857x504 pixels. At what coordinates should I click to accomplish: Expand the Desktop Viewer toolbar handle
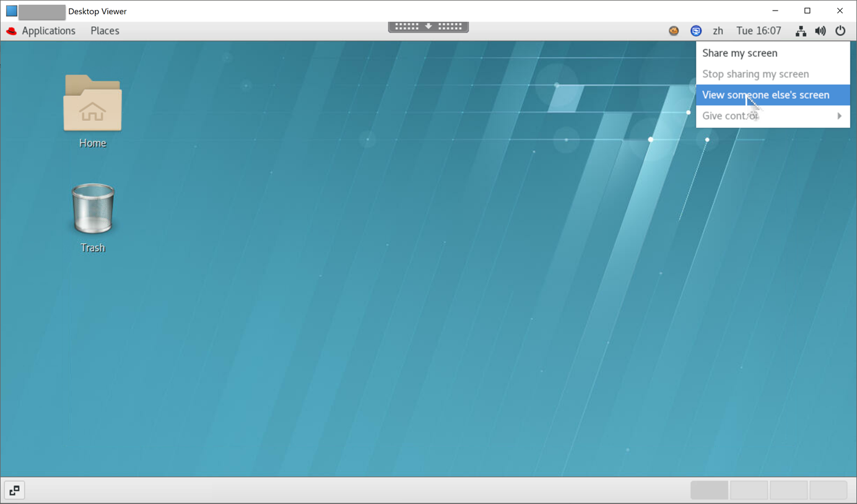[428, 27]
